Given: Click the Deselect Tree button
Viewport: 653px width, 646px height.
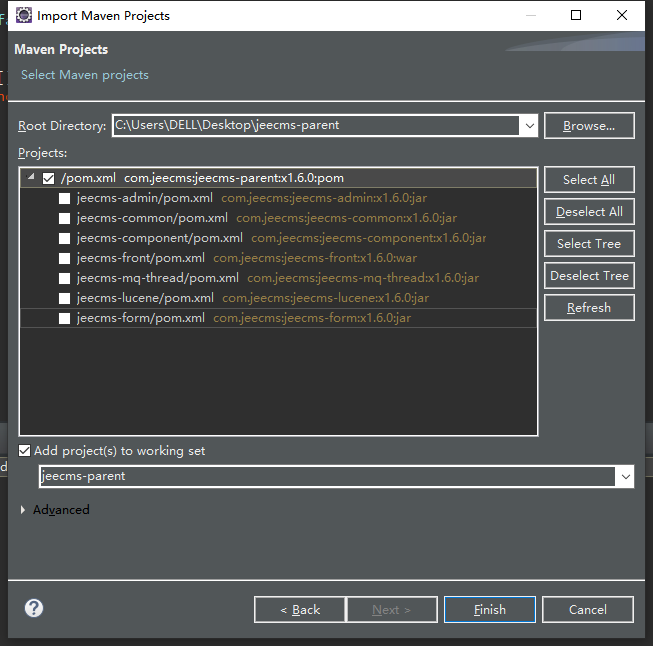Looking at the screenshot, I should coord(589,276).
